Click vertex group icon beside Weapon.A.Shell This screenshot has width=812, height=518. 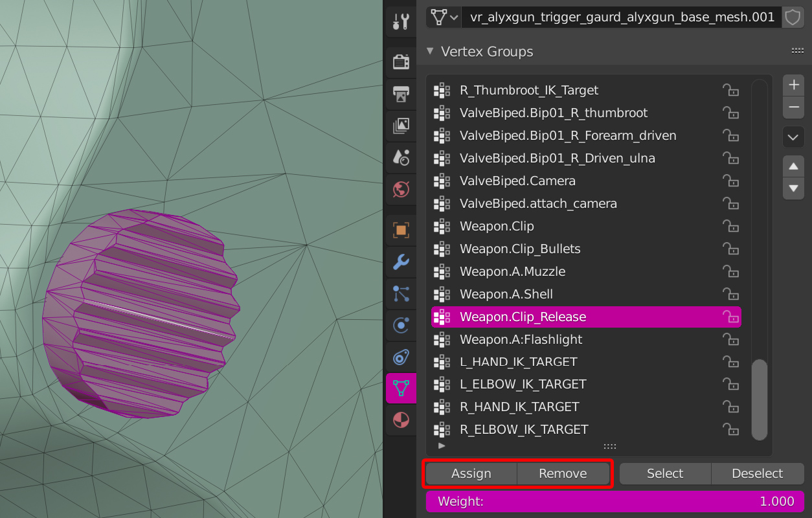(442, 294)
